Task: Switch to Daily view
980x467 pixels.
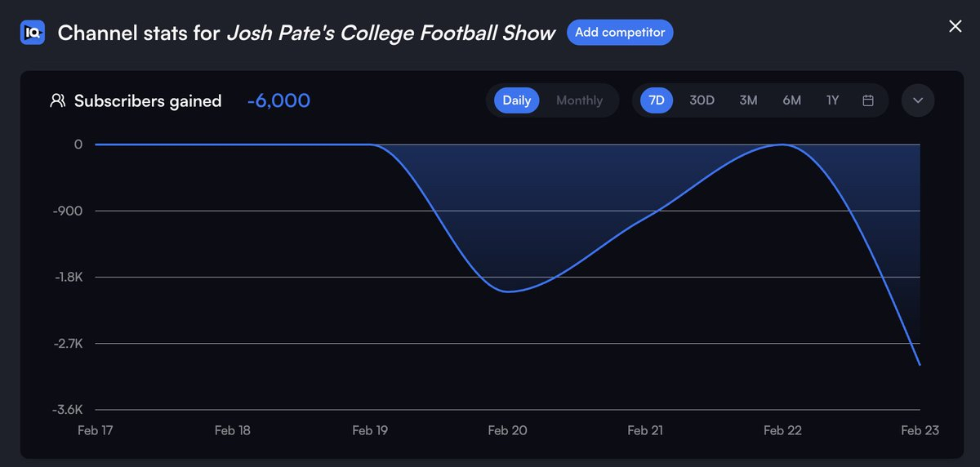Action: coord(516,100)
